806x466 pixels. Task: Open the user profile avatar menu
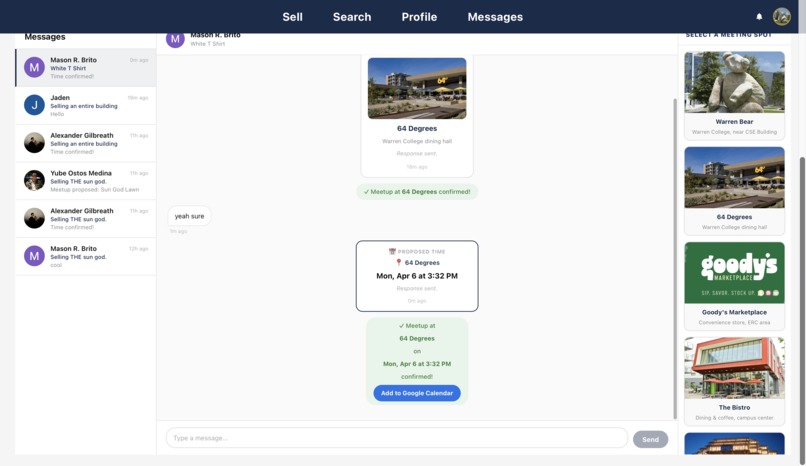[781, 16]
